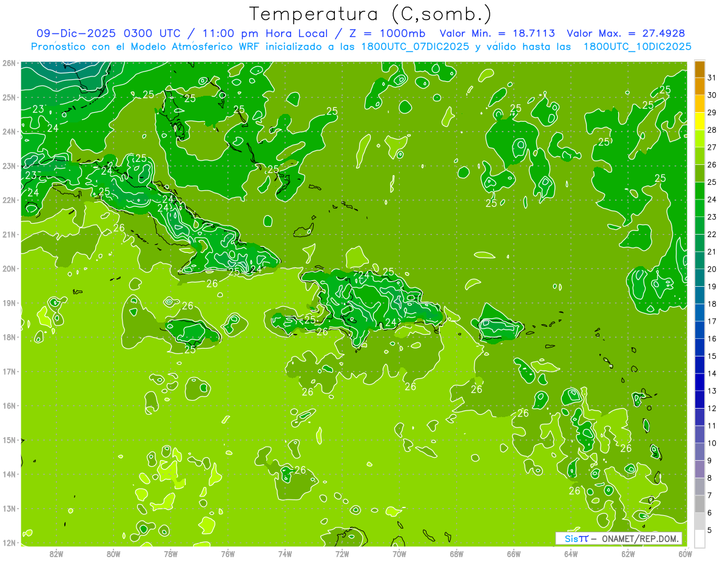Screen dimensions: 728x562
Task: Click longitude axis label "72W"
Action: click(342, 554)
